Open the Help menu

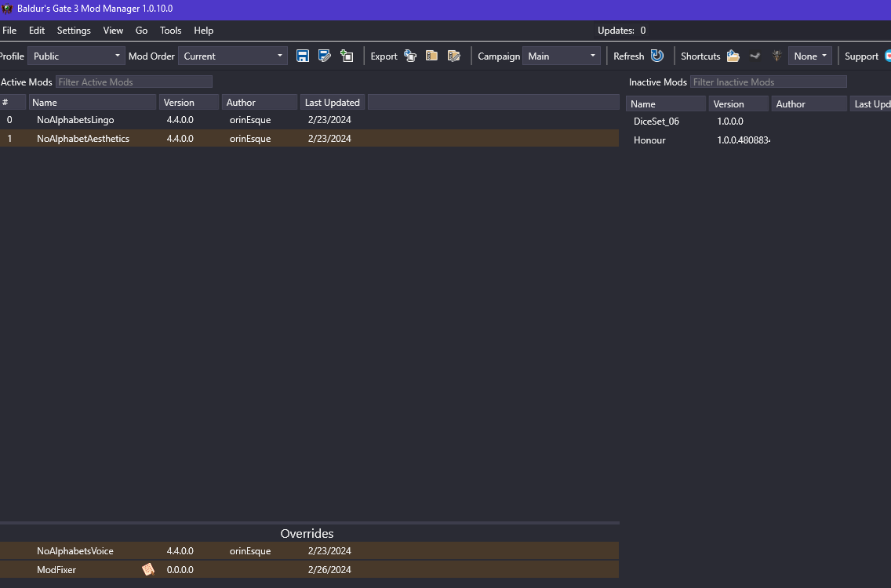203,31
